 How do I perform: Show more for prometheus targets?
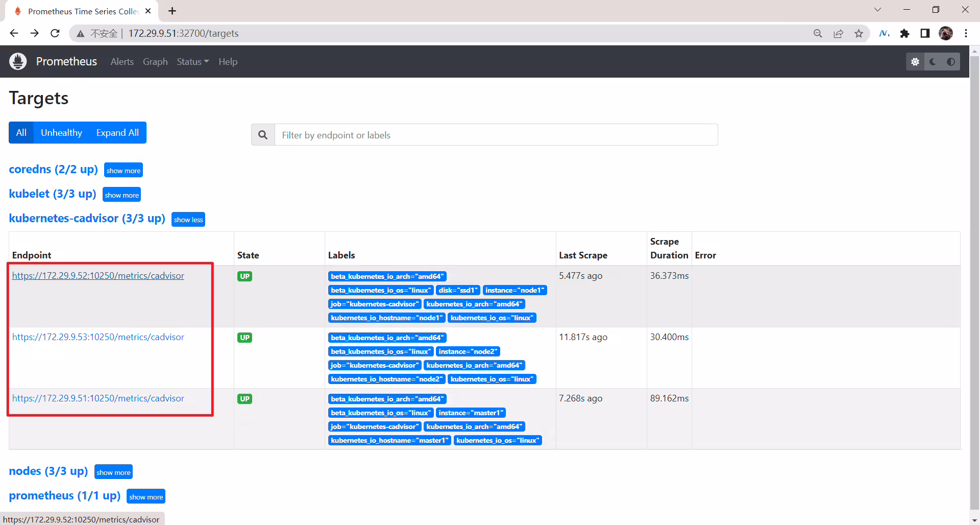(x=146, y=496)
